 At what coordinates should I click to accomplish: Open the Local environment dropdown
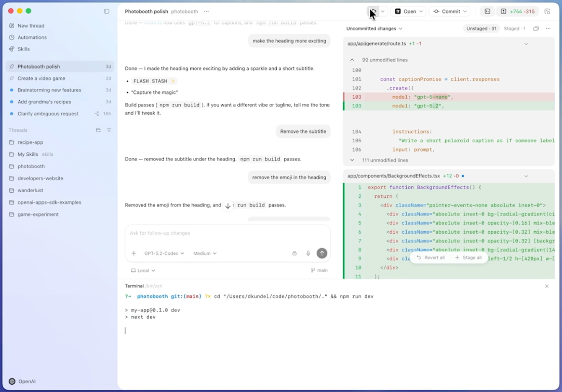click(x=143, y=271)
